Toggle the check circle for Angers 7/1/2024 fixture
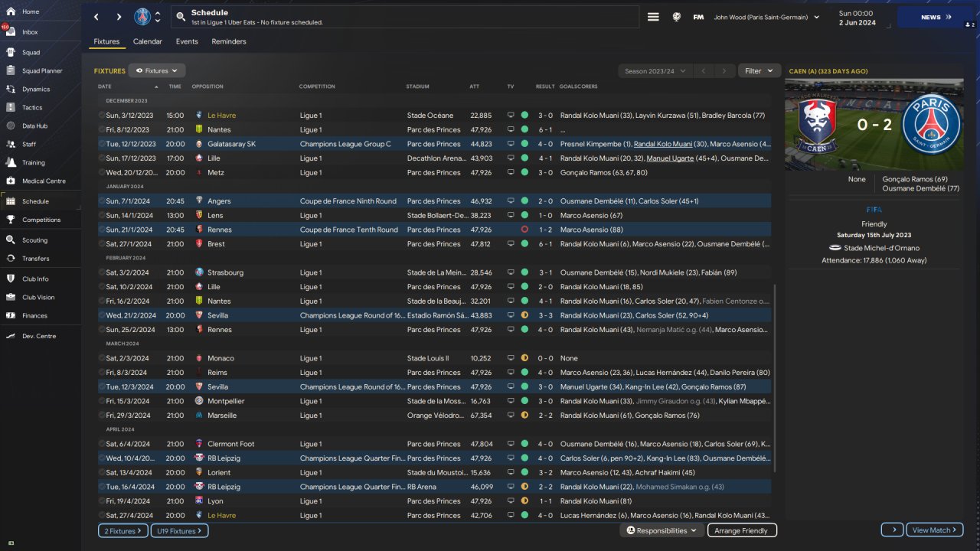This screenshot has height=551, width=980. click(102, 201)
